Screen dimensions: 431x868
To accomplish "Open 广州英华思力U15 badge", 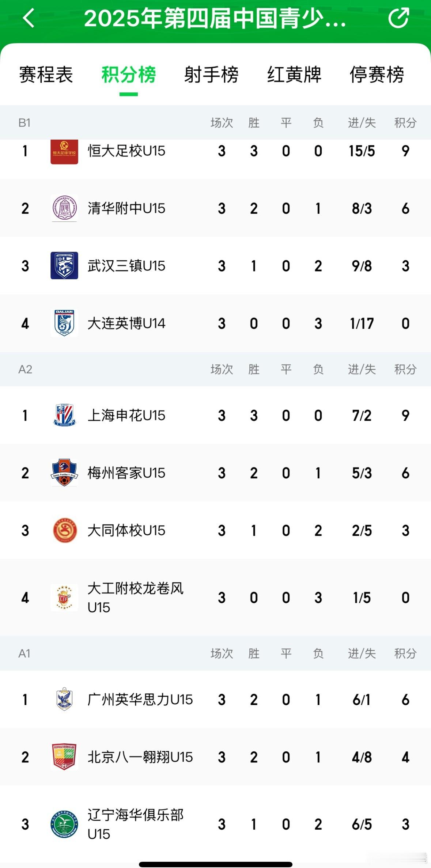I will coord(64,699).
